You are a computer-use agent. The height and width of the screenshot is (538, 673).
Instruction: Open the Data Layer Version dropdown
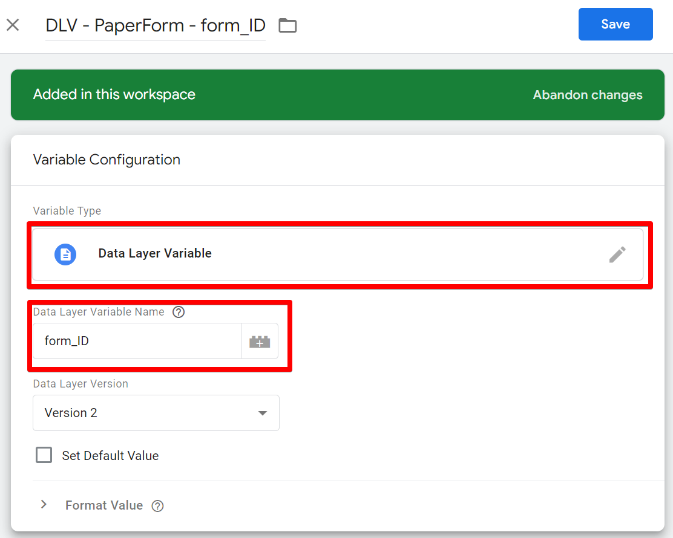(155, 413)
